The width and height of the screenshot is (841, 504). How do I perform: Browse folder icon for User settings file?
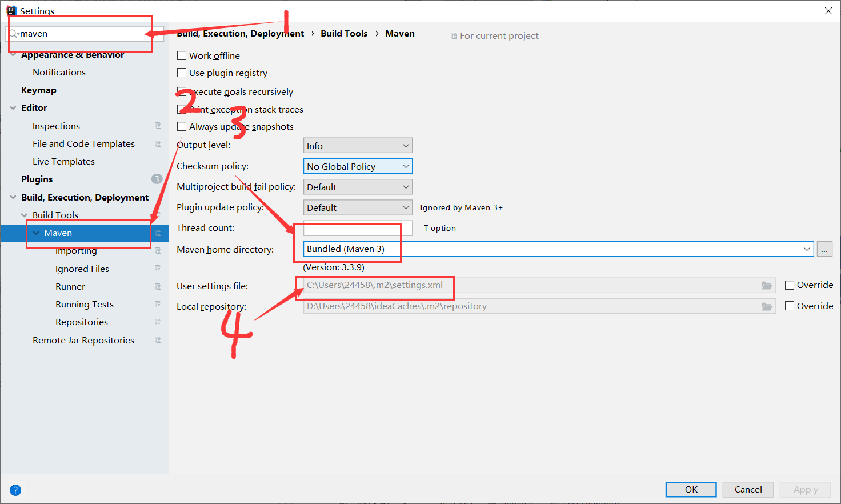click(767, 286)
